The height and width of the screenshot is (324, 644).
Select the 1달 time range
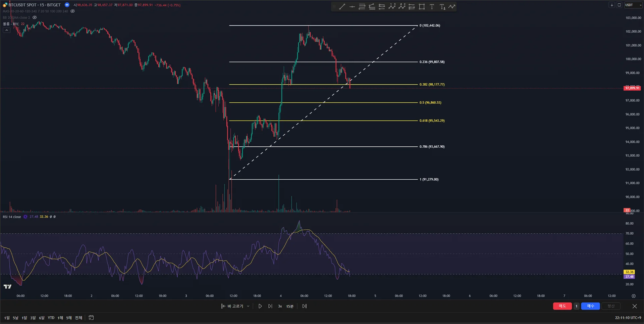pos(24,318)
